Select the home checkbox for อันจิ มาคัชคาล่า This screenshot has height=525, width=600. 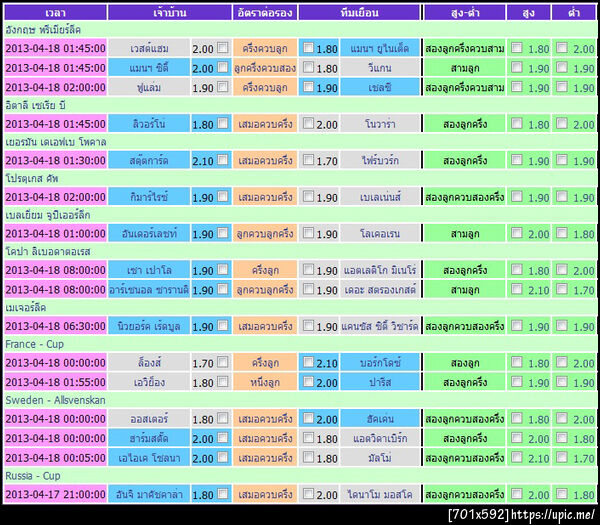pos(222,494)
